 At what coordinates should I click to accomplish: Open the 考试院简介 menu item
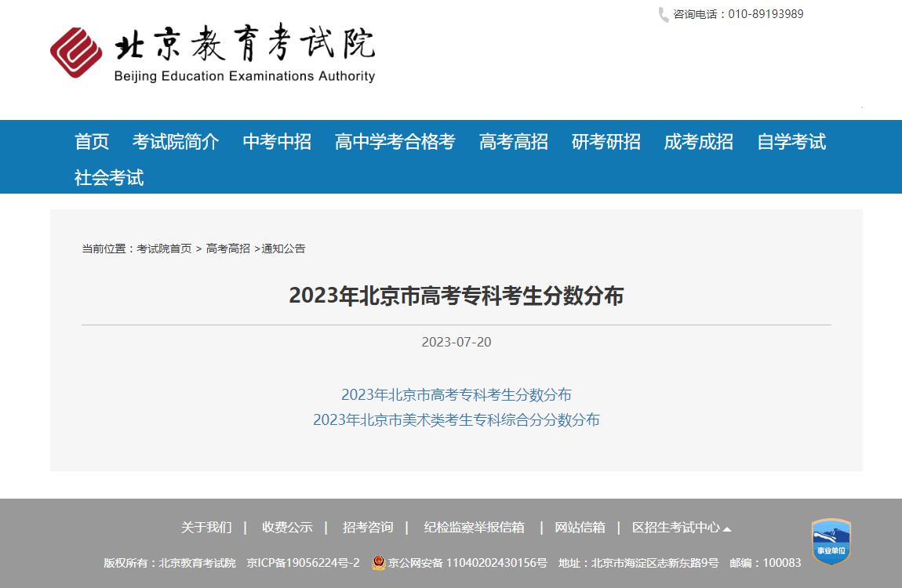click(x=176, y=141)
